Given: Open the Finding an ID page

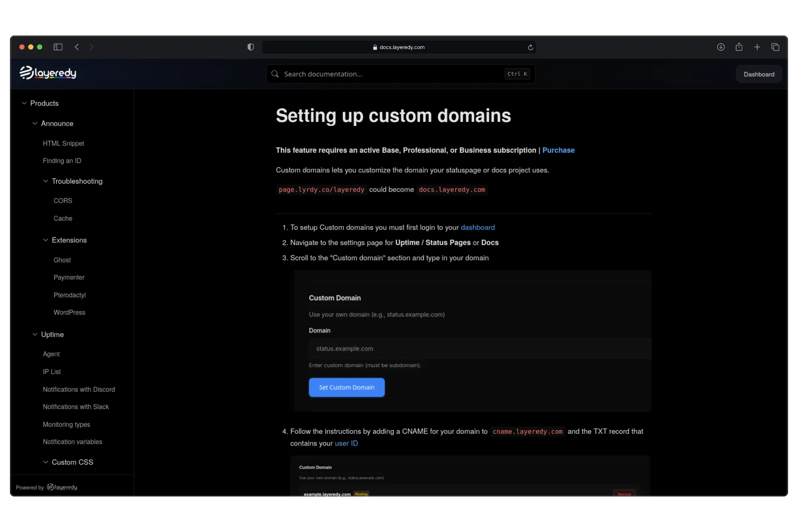Looking at the screenshot, I should pyautogui.click(x=62, y=161).
